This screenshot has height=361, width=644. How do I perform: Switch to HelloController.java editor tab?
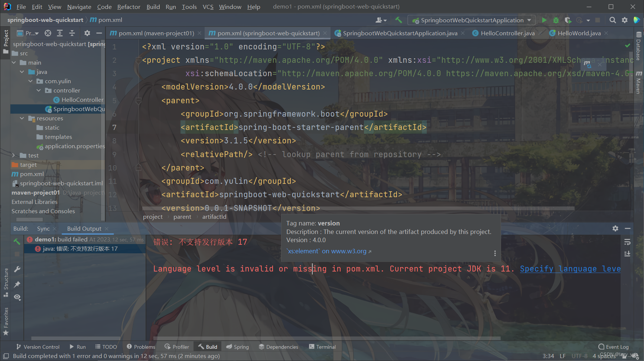click(x=507, y=33)
